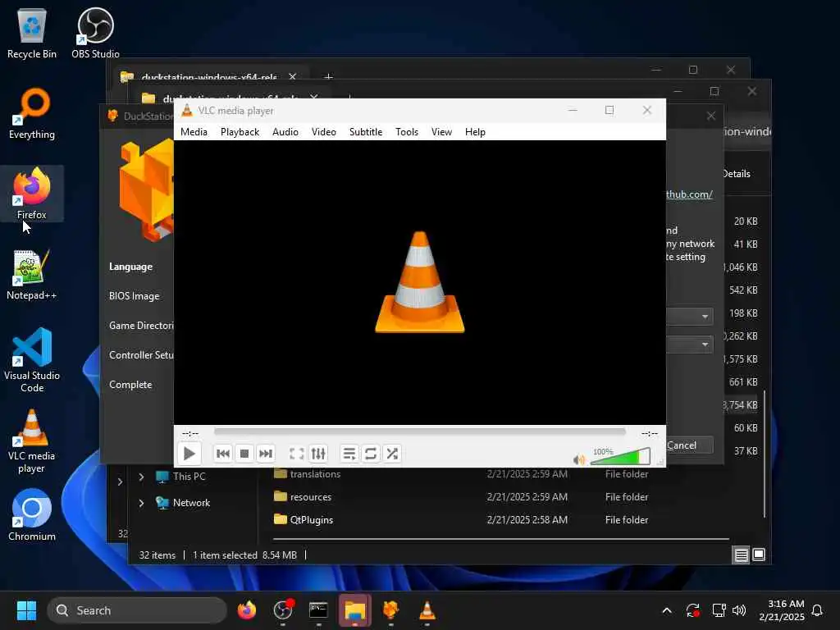The width and height of the screenshot is (840, 630).
Task: Expand Network in File Explorer tree
Action: 141,503
